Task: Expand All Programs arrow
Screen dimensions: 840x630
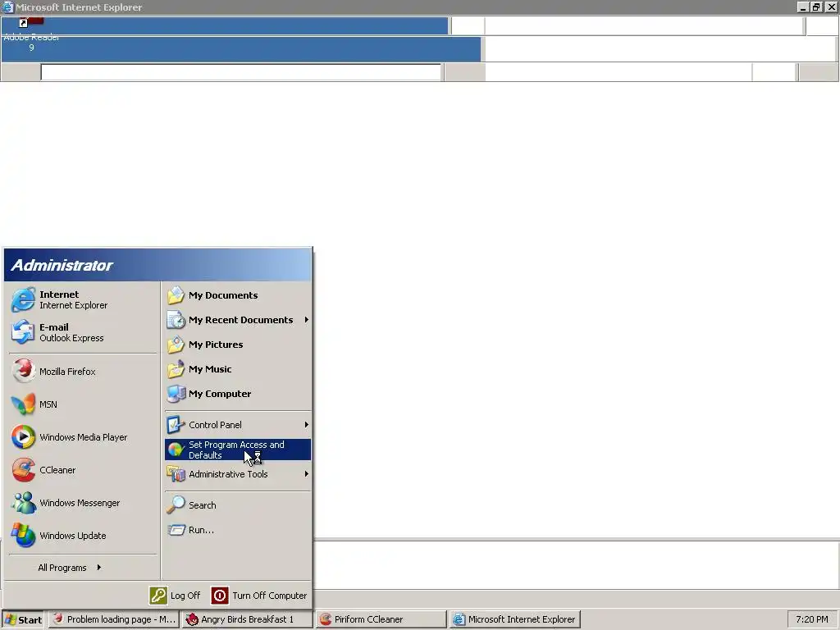Action: (99, 568)
